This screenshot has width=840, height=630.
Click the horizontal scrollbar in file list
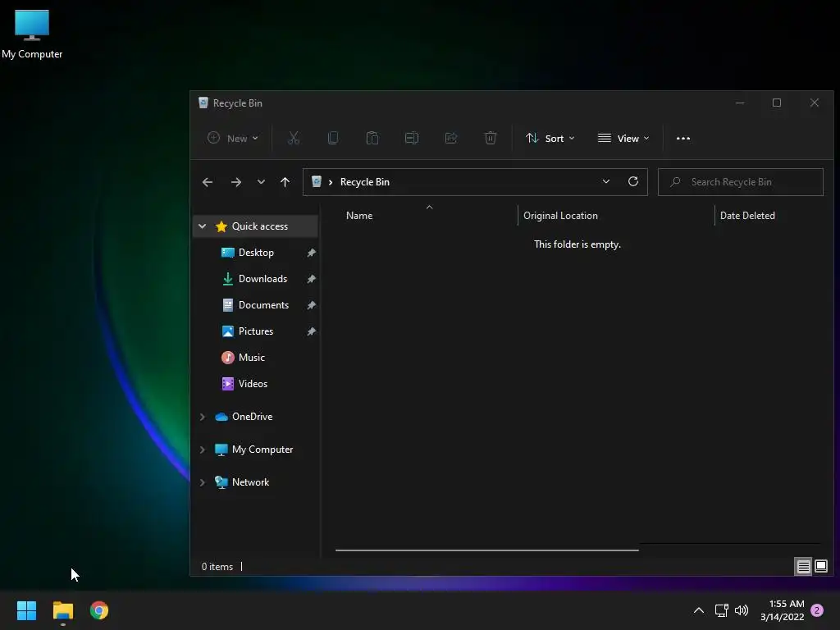click(x=486, y=550)
